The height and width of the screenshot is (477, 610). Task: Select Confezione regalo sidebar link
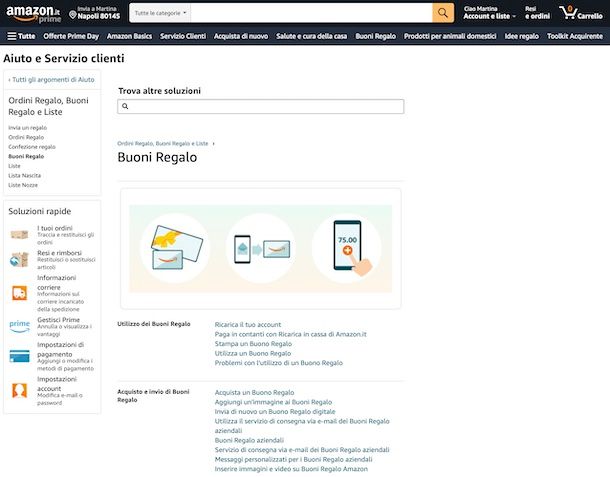point(32,147)
